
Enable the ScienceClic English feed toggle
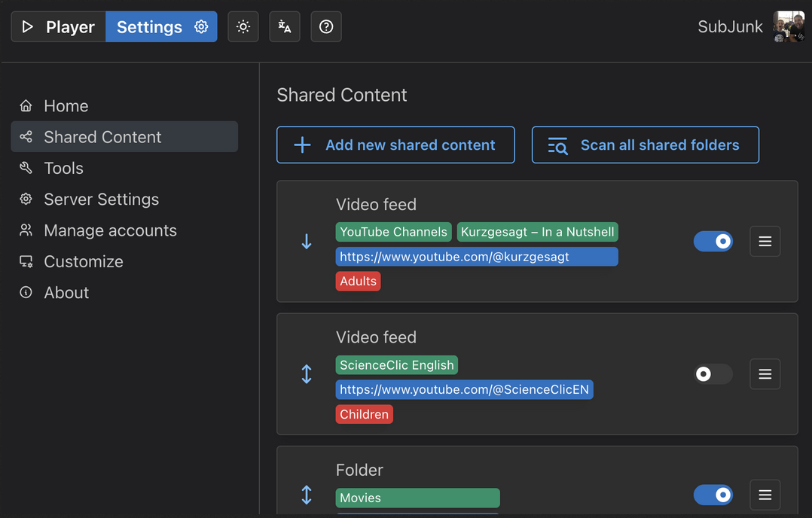click(713, 374)
